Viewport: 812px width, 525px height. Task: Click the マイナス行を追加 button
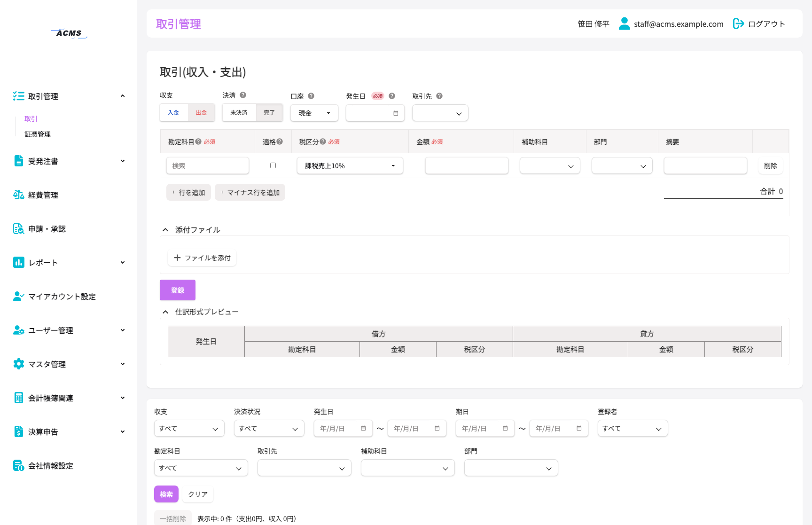250,192
